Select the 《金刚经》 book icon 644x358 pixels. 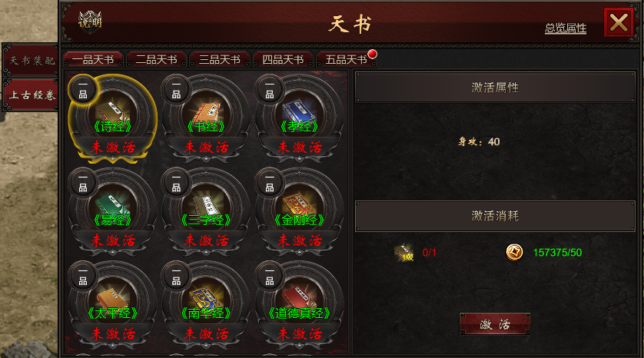coord(300,205)
